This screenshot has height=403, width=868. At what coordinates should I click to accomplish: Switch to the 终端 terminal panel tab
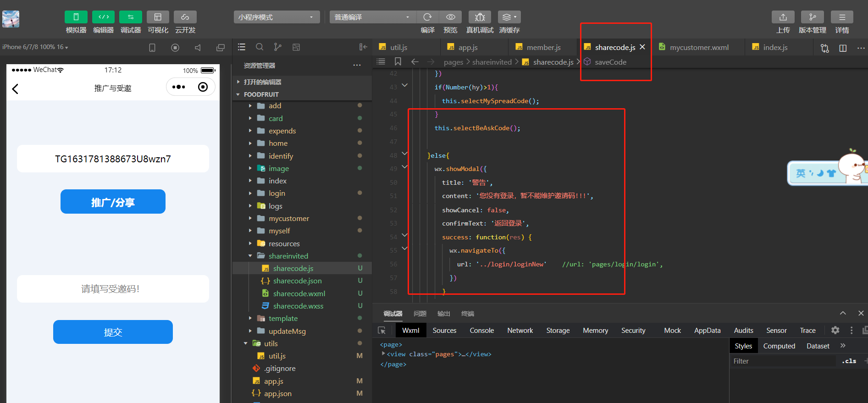pyautogui.click(x=468, y=314)
